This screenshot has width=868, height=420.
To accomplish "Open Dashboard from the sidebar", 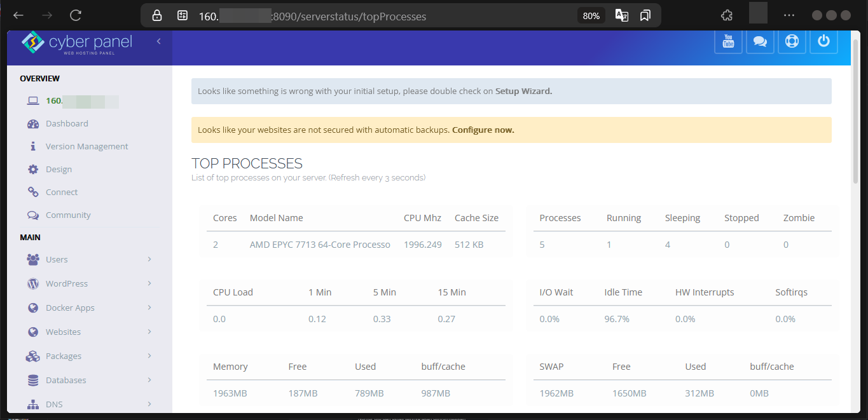I will [67, 124].
